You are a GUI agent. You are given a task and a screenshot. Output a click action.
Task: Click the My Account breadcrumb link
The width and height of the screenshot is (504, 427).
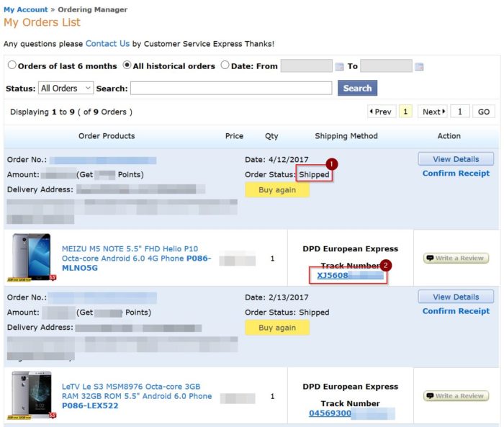(x=26, y=9)
